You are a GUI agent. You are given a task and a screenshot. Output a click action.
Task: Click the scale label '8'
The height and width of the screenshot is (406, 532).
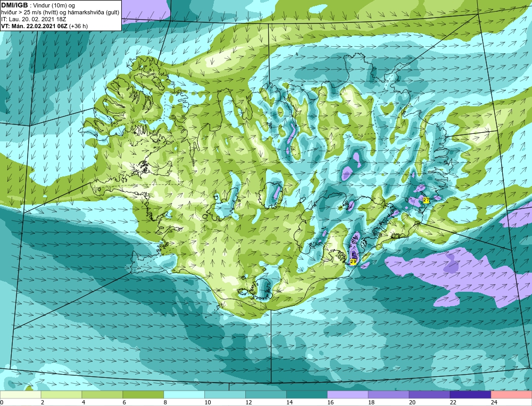pos(165,402)
